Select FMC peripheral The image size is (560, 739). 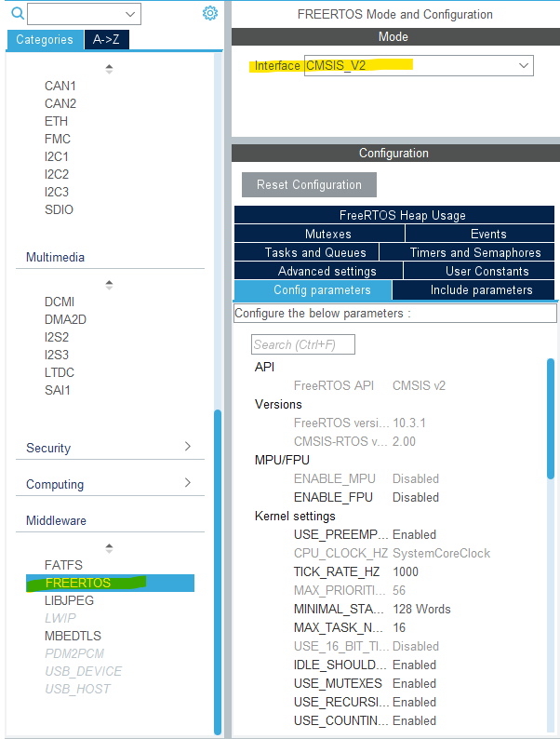pos(58,139)
